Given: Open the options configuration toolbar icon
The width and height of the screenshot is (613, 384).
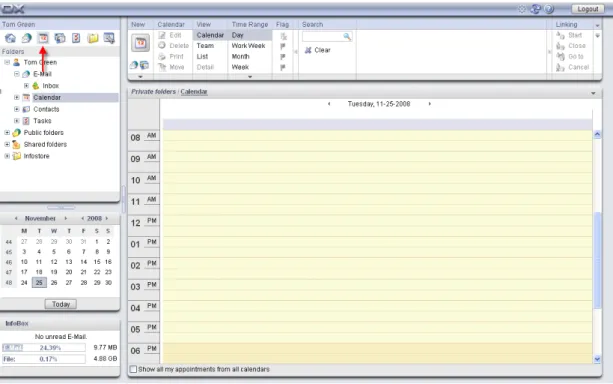Looking at the screenshot, I should pos(109,38).
